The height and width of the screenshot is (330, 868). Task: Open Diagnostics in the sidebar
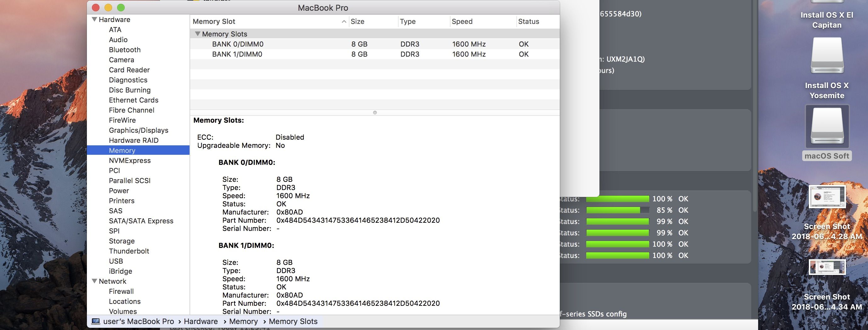[128, 80]
